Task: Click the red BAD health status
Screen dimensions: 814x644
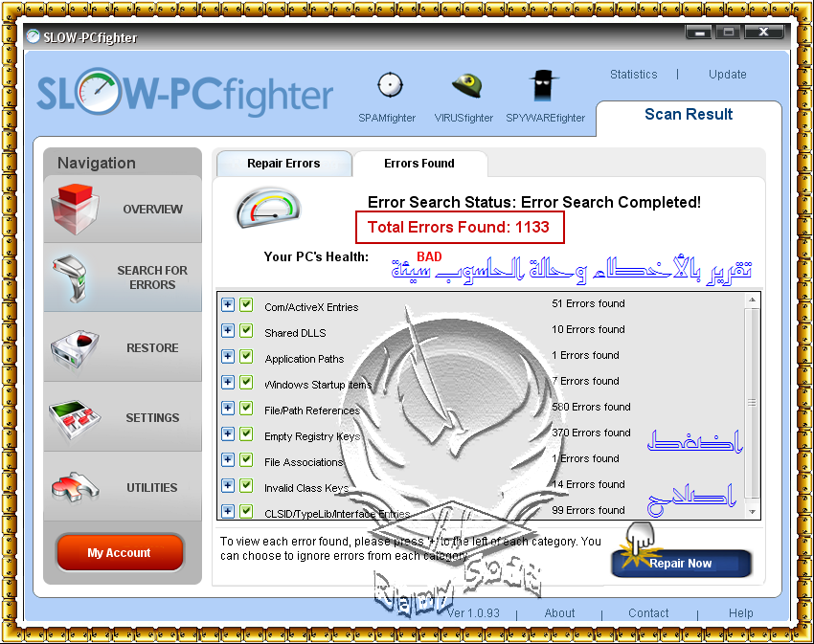Action: tap(429, 256)
